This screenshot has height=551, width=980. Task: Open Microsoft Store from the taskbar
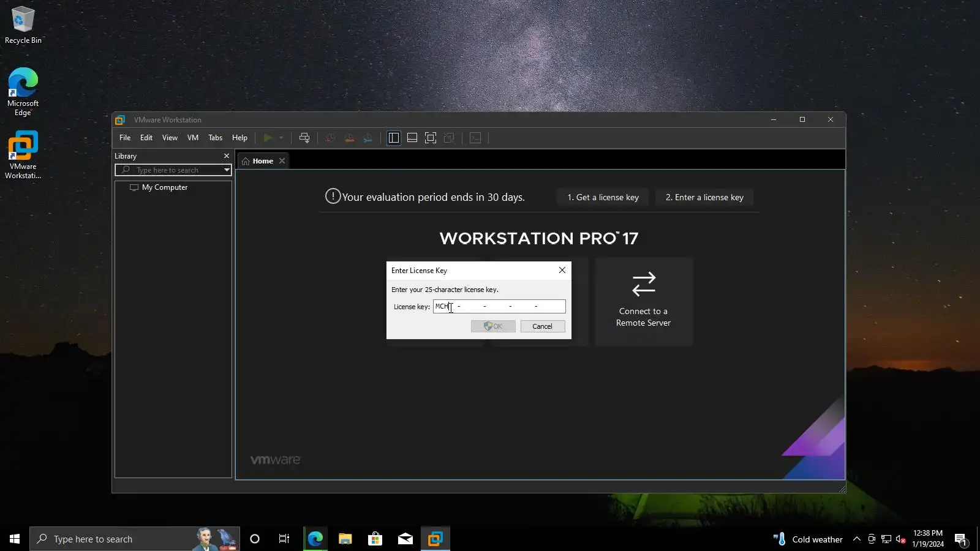[375, 539]
